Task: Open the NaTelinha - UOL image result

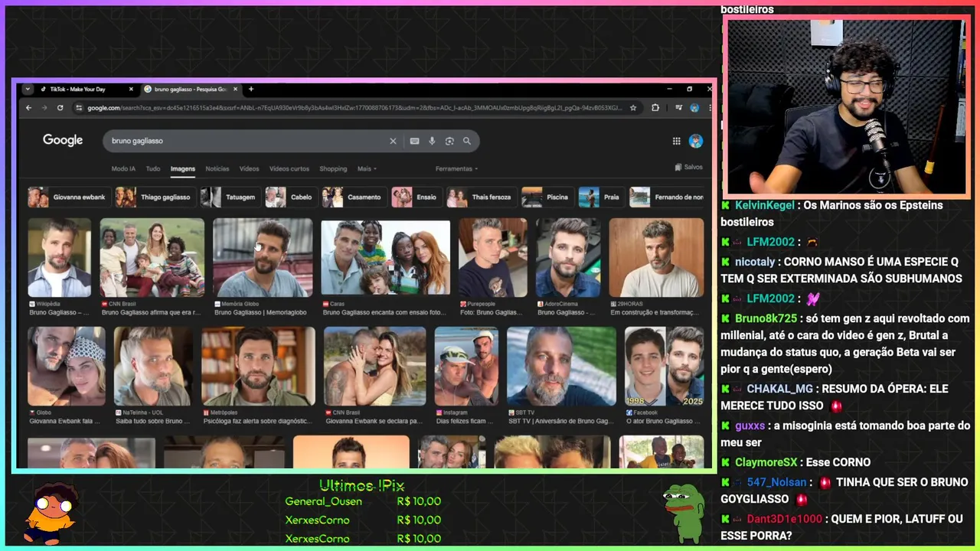Action: (x=153, y=367)
